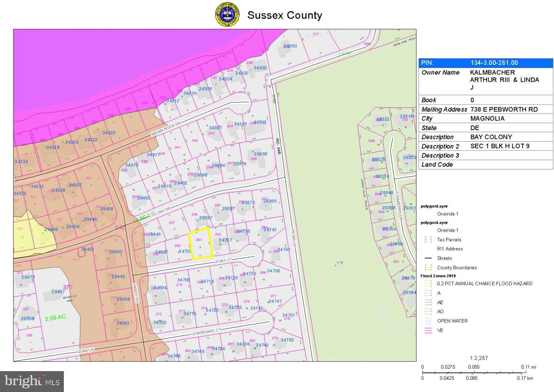This screenshot has height=392, width=554.
Task: Click address 29467 near the recreation area
Action: click(58, 292)
